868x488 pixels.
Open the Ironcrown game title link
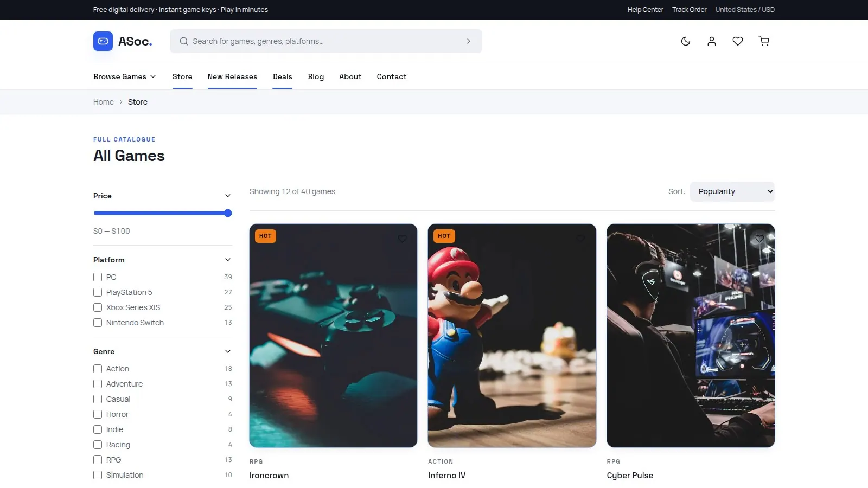(x=269, y=476)
